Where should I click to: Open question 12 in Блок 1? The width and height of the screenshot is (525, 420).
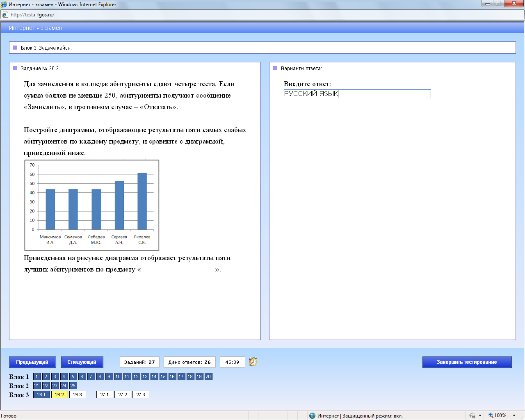136,377
